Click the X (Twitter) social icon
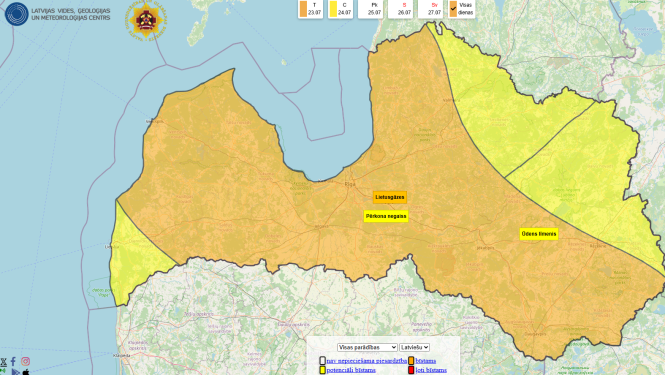The image size is (665, 375). click(3, 361)
